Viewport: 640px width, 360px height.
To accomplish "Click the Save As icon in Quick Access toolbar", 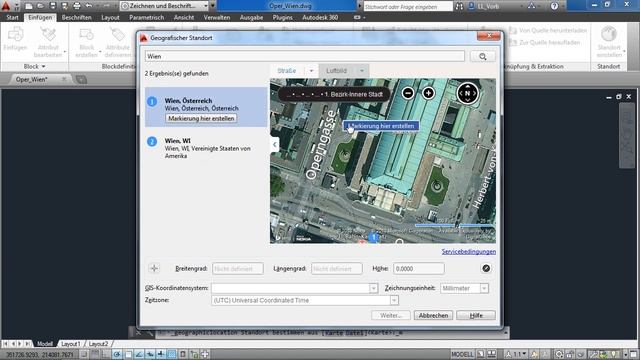I will (x=64, y=6).
